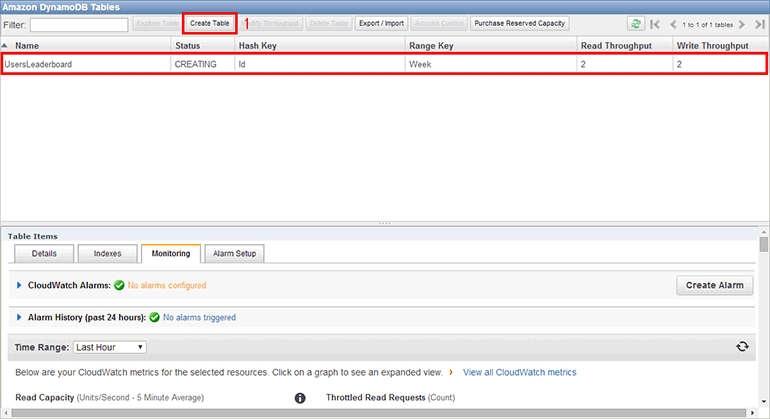This screenshot has width=770, height=419.
Task: Go to next page of tables
Action: [742, 23]
